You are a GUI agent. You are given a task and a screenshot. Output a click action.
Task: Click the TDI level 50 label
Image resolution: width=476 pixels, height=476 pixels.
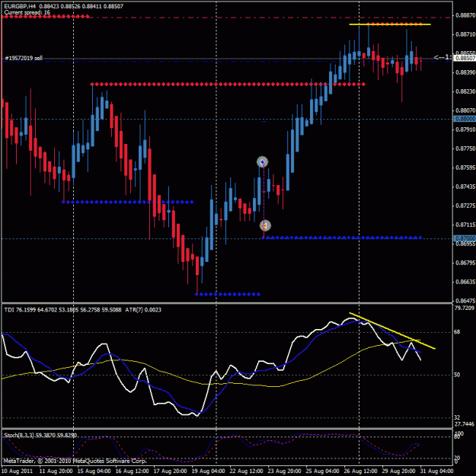click(457, 375)
